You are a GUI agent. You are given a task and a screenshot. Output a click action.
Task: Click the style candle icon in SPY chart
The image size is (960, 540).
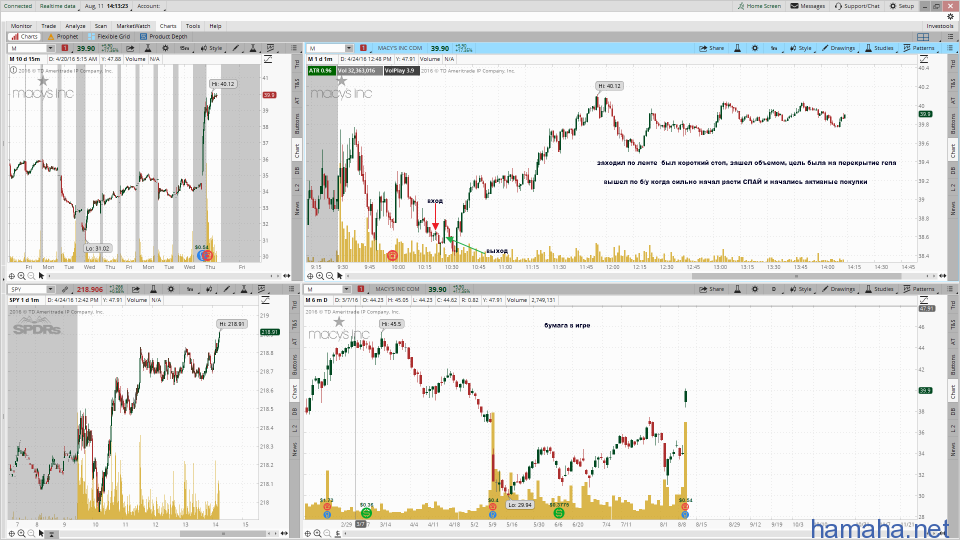[x=209, y=289]
